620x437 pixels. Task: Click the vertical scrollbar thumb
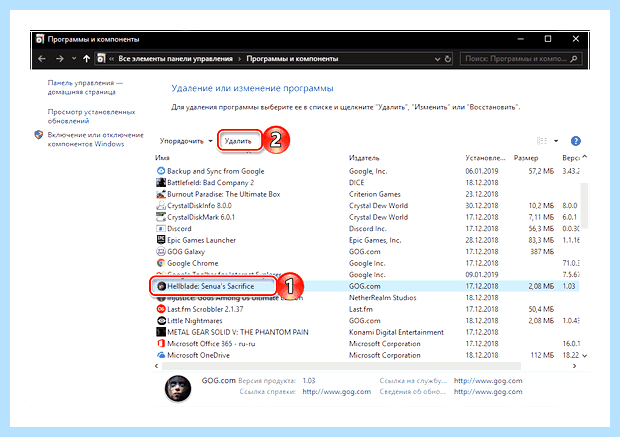[x=584, y=205]
